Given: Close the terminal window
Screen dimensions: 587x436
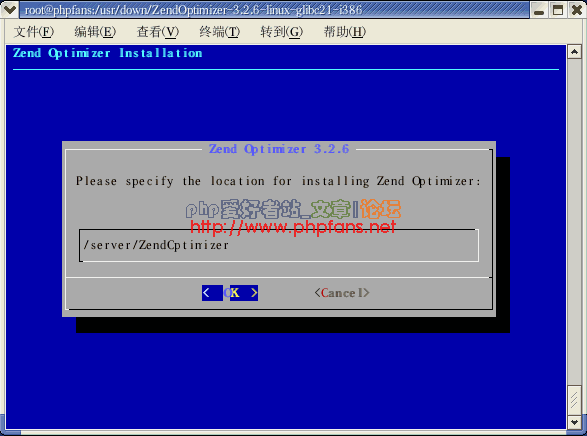Looking at the screenshot, I should [x=577, y=10].
